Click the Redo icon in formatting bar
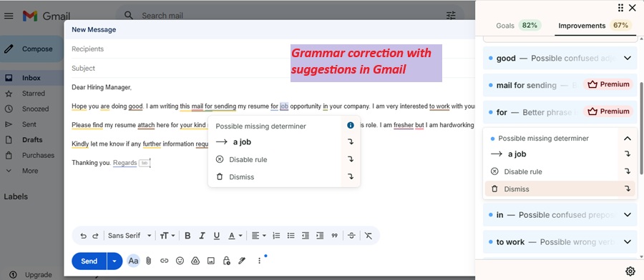The height and width of the screenshot is (280, 644). (95, 236)
